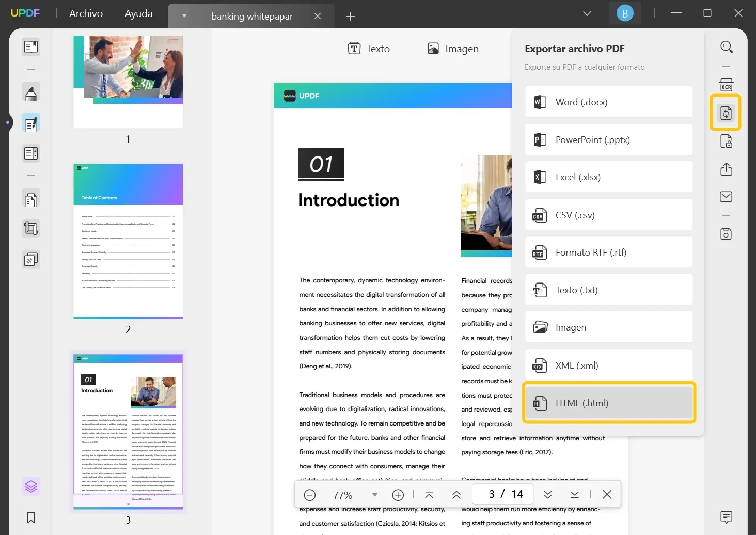756x535 pixels.
Task: Export to Excel (.xlsx)
Action: [x=609, y=177]
